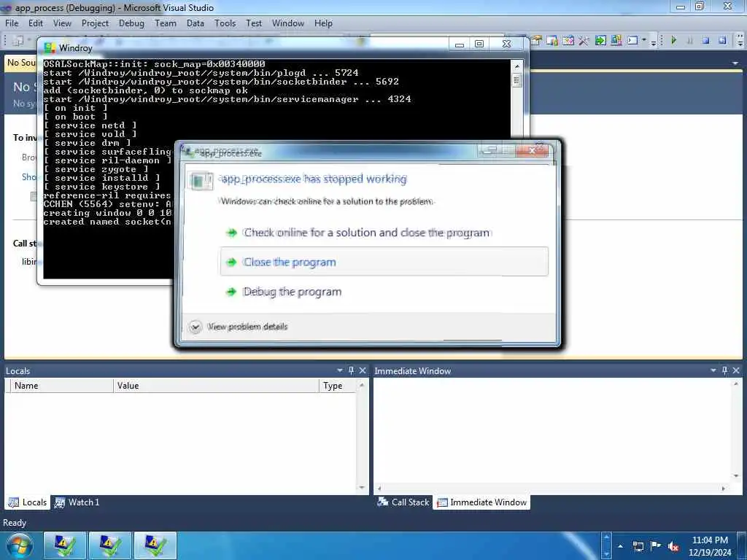Click the Windroy window title icon
747x560 pixels.
[x=50, y=47]
